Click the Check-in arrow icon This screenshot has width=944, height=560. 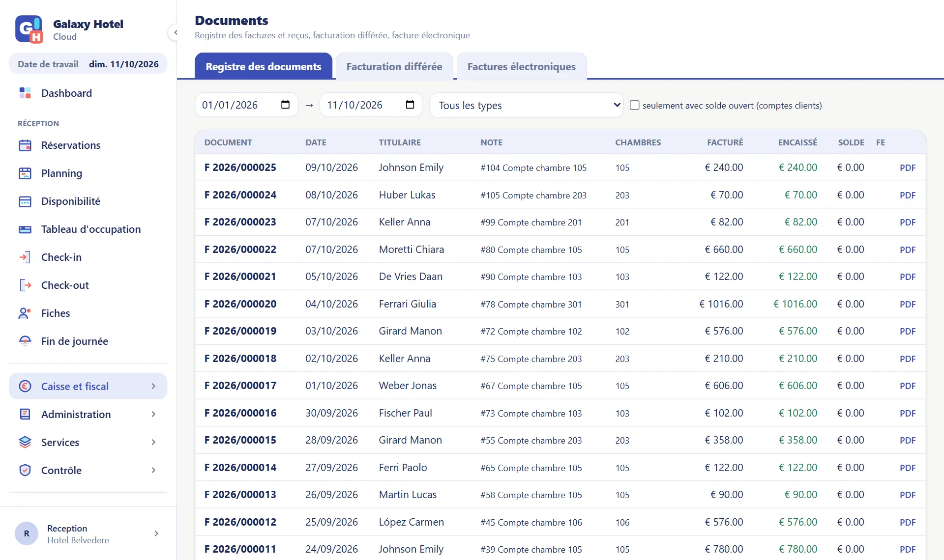[x=25, y=257]
